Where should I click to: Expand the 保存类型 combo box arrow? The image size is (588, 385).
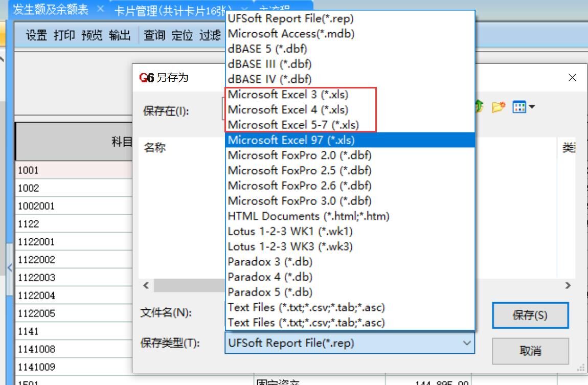click(466, 343)
